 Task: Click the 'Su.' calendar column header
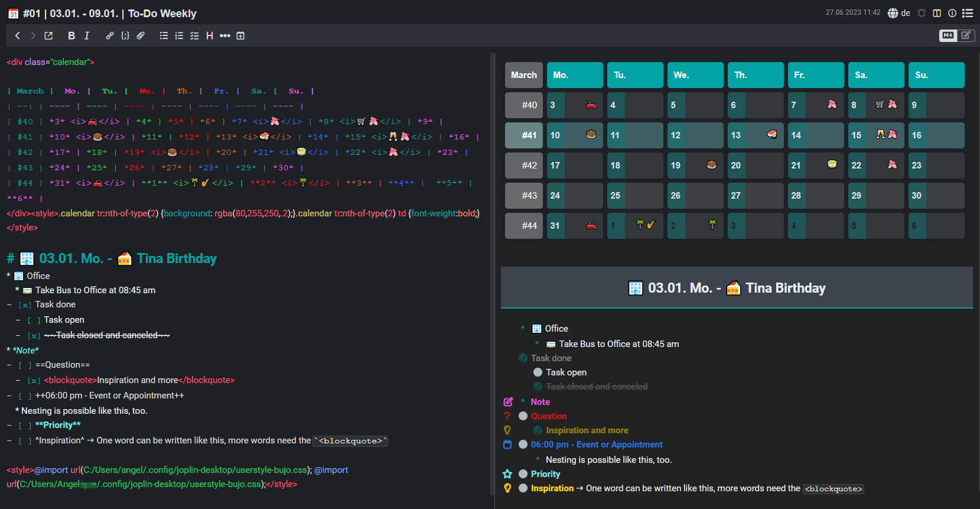[x=936, y=75]
